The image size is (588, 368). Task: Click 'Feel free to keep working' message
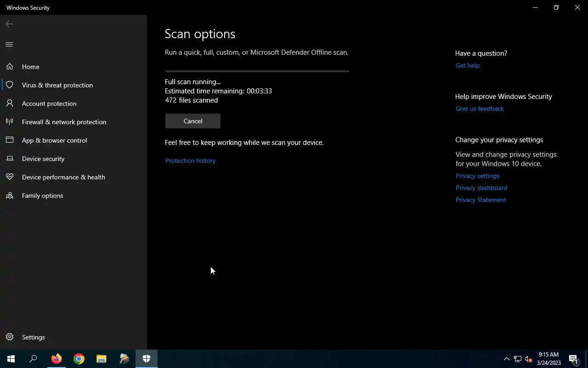coord(244,143)
